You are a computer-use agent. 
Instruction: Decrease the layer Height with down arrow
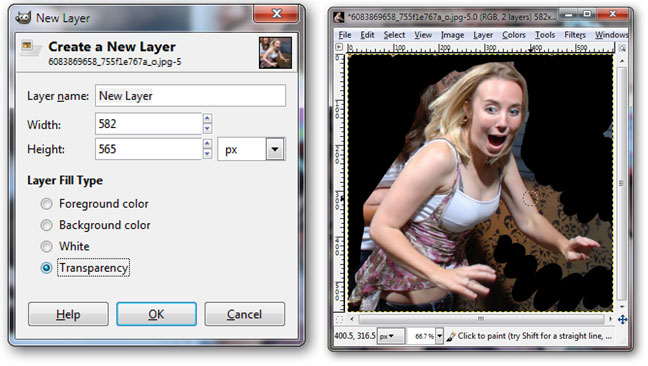click(207, 154)
